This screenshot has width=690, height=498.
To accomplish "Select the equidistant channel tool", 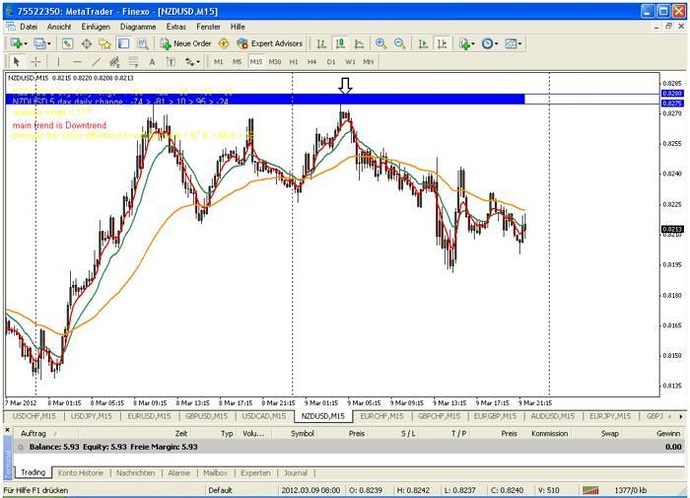I will click(114, 62).
